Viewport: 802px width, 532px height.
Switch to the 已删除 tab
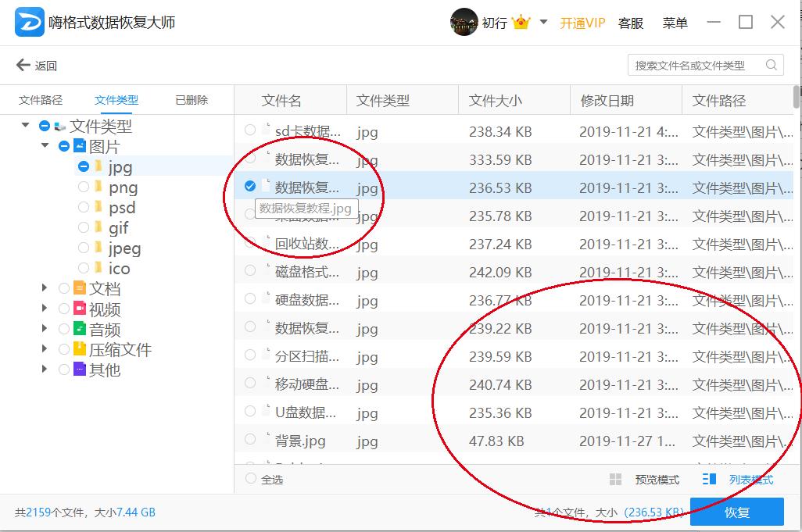point(190,100)
